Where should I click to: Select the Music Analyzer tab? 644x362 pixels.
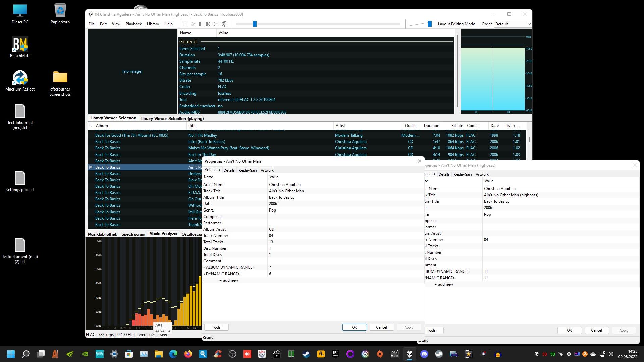click(163, 234)
